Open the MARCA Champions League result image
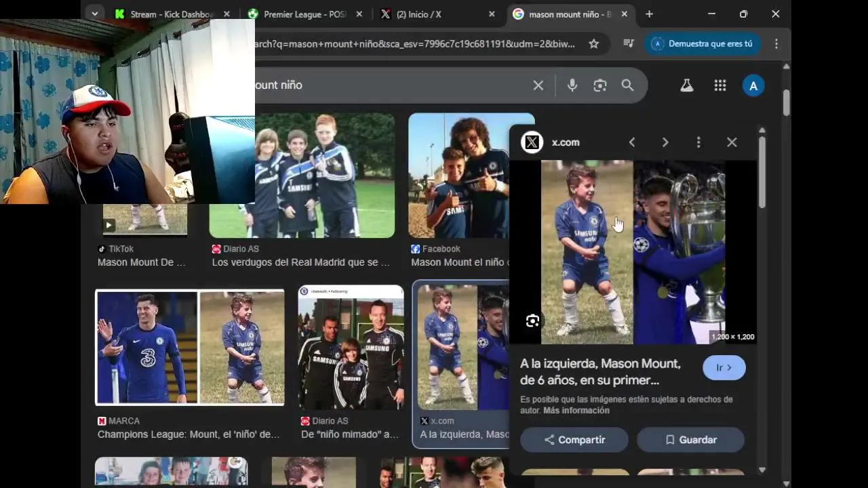Screen dimensions: 868x488 [x=190, y=347]
